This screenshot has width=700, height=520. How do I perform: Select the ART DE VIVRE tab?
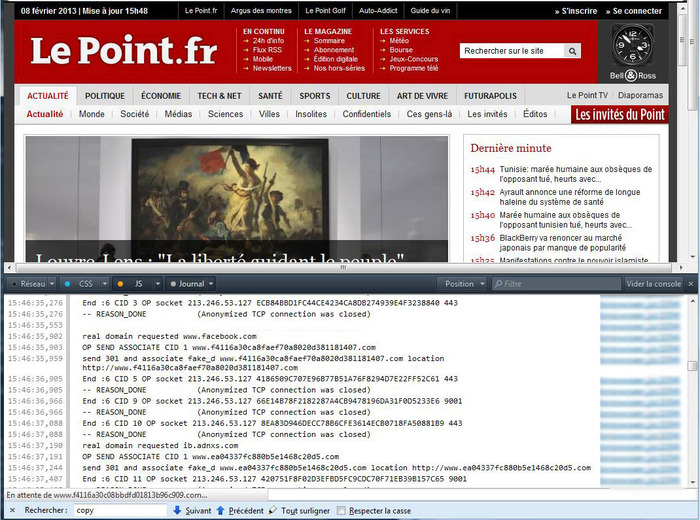click(x=422, y=96)
